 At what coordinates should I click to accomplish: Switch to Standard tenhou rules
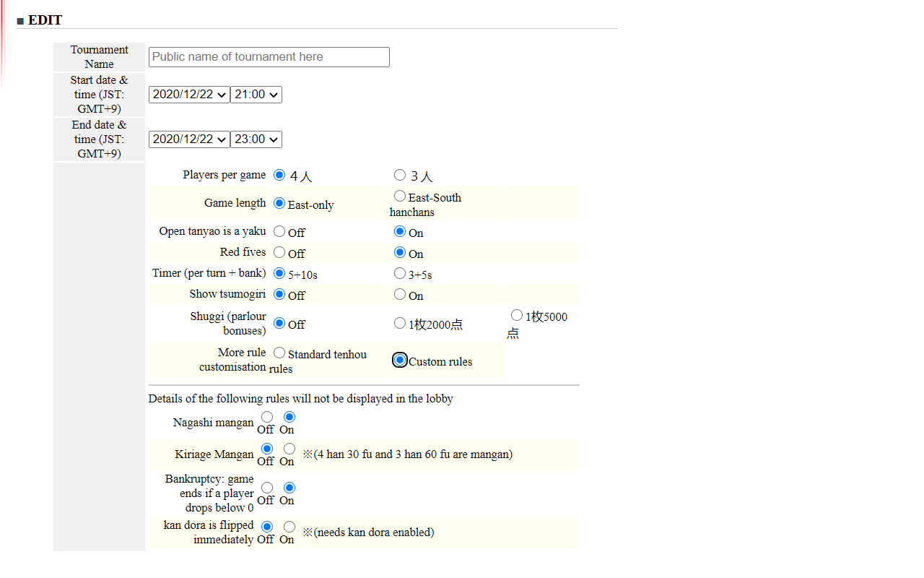point(279,353)
